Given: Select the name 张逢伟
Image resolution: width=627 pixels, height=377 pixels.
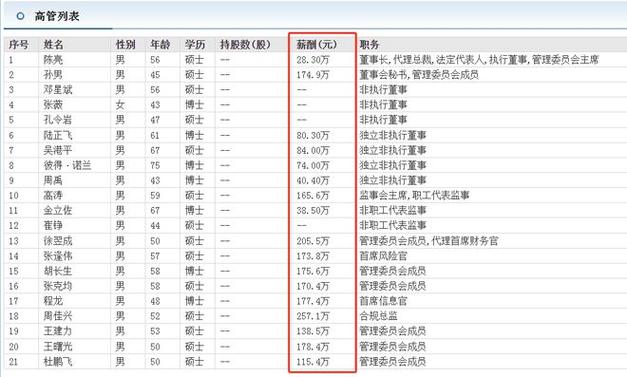Looking at the screenshot, I should click(x=58, y=256).
